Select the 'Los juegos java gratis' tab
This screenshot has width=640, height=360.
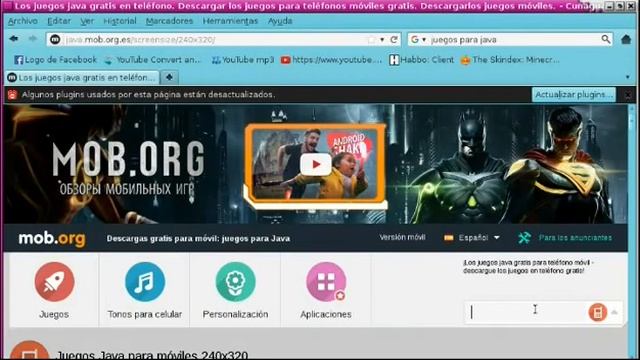point(82,77)
